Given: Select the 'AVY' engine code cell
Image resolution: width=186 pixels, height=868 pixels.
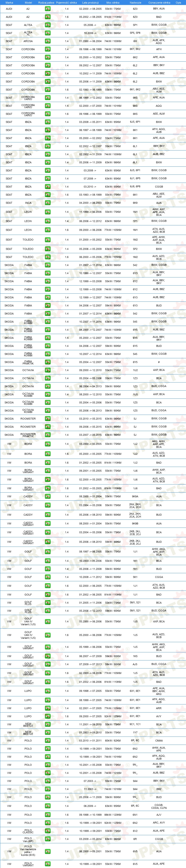Looking at the screenshot, I should (159, 716).
